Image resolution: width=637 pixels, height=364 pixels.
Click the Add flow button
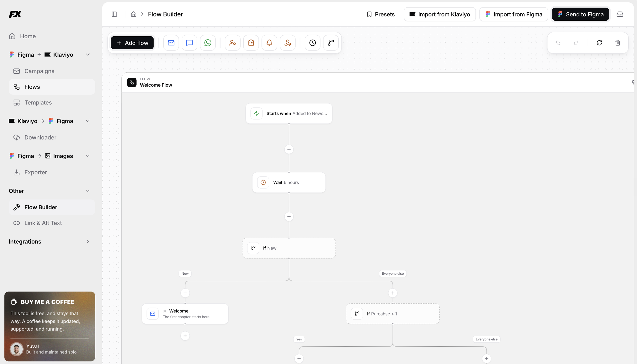pos(132,43)
